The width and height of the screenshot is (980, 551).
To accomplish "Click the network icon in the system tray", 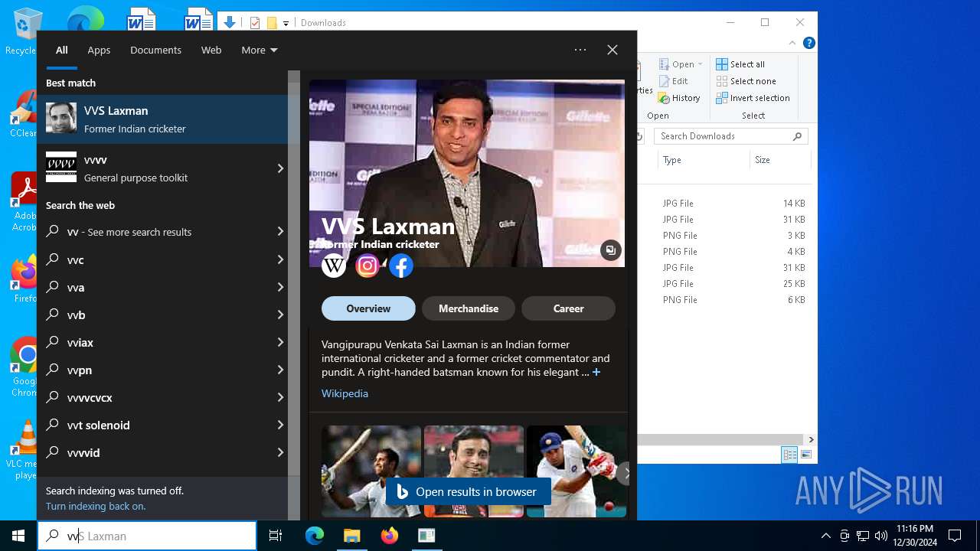I will click(x=863, y=536).
